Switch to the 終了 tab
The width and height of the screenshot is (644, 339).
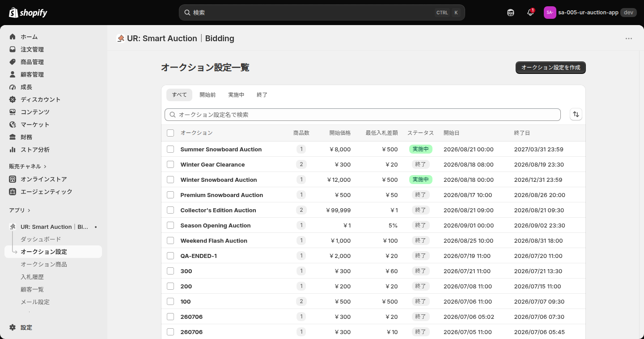point(262,95)
